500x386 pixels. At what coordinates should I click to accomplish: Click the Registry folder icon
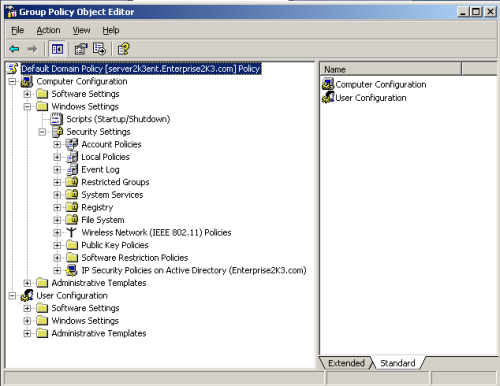pyautogui.click(x=72, y=207)
